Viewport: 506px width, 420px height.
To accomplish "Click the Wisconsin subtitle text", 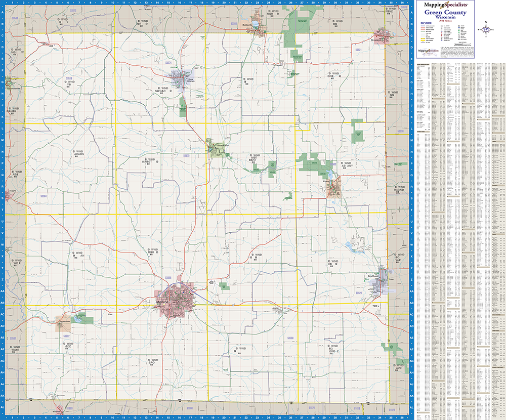I will (445, 16).
